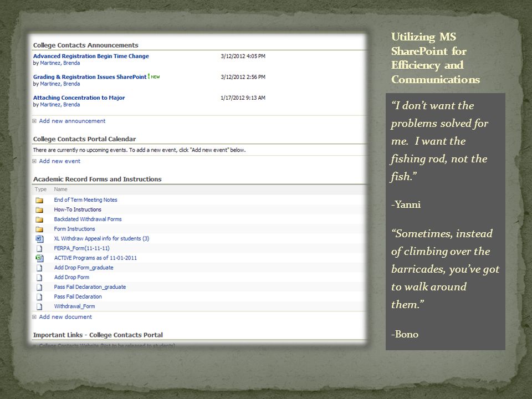The image size is (532, 399).
Task: Click the slide title Utilizing MS SharePoint
Action: 436,58
